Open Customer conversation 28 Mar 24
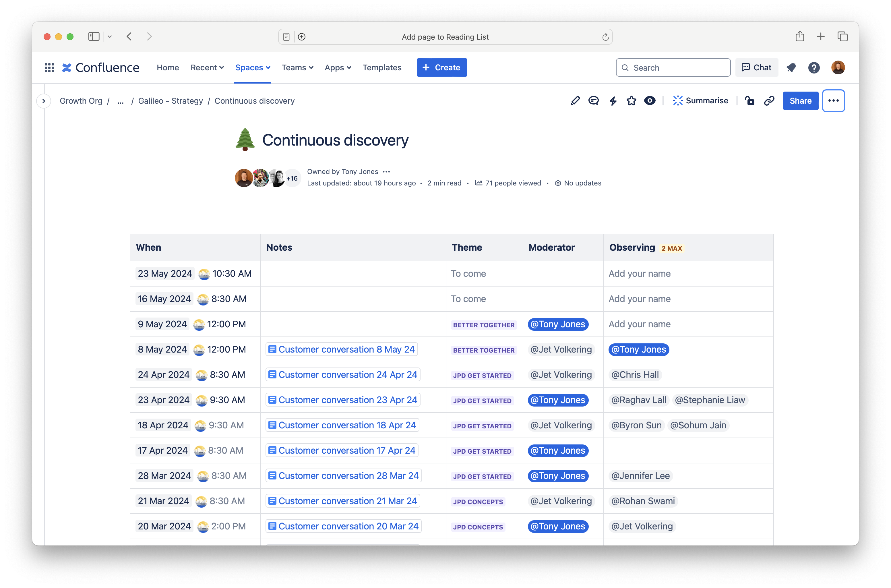 coord(343,475)
